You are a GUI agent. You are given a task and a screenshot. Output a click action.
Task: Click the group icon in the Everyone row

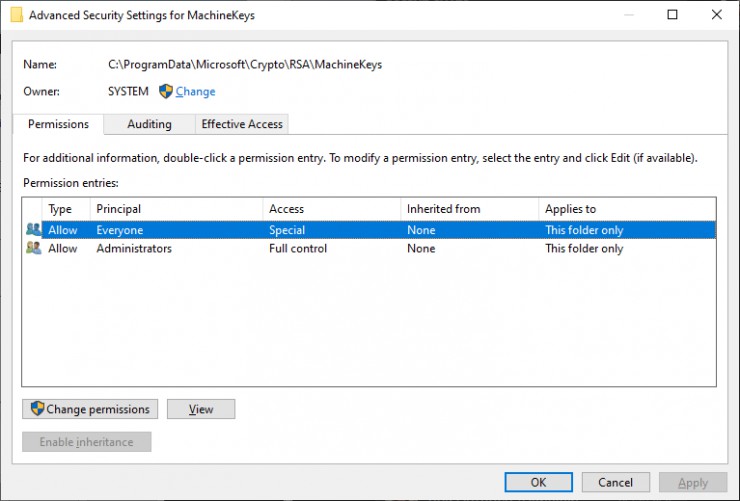(34, 230)
